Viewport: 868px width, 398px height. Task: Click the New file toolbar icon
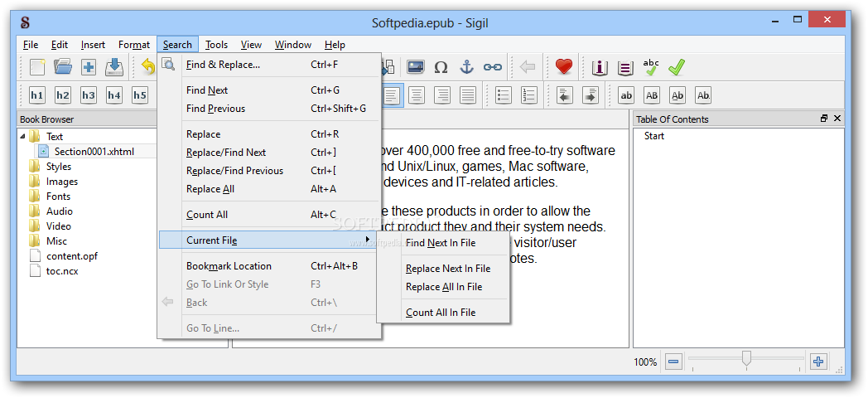[37, 67]
